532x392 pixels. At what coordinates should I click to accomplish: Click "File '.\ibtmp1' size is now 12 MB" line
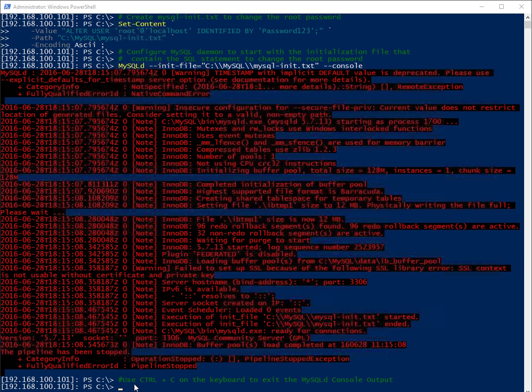(x=173, y=219)
